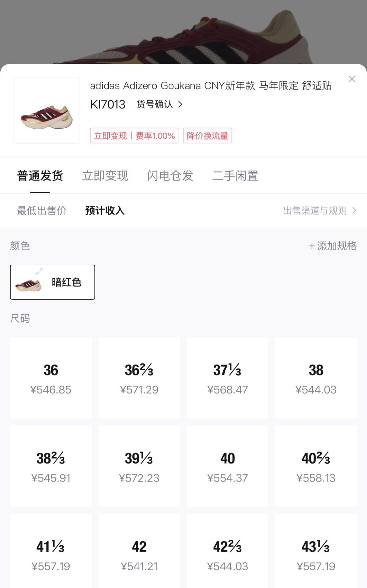Toggle to 最低出售价 view
This screenshot has width=367, height=588.
(x=42, y=211)
